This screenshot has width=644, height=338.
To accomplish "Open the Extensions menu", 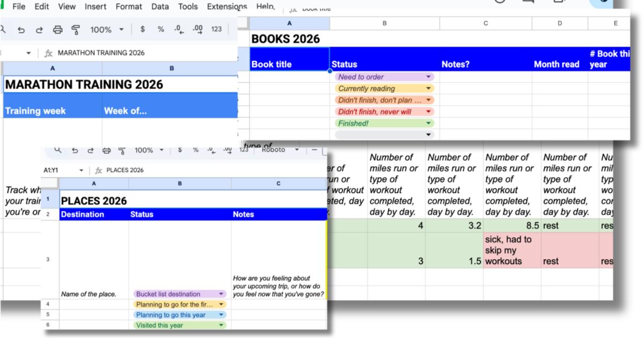I will point(227,7).
